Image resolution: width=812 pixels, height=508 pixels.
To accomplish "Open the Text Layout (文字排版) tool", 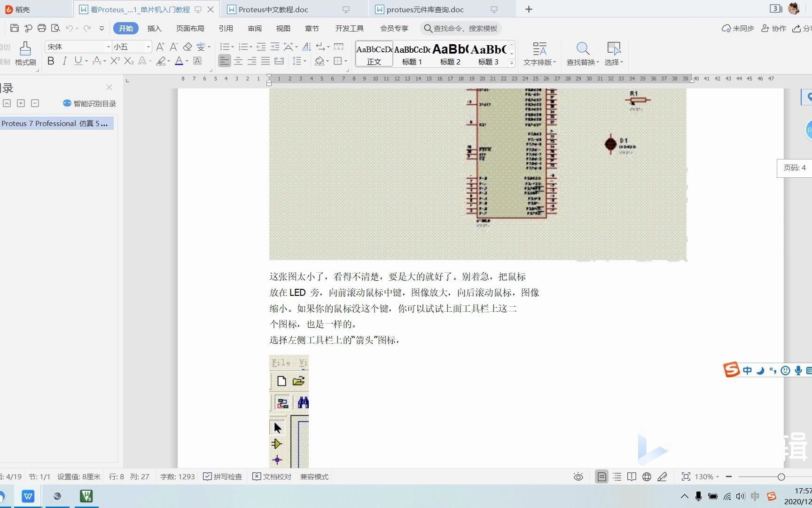I will coord(539,54).
